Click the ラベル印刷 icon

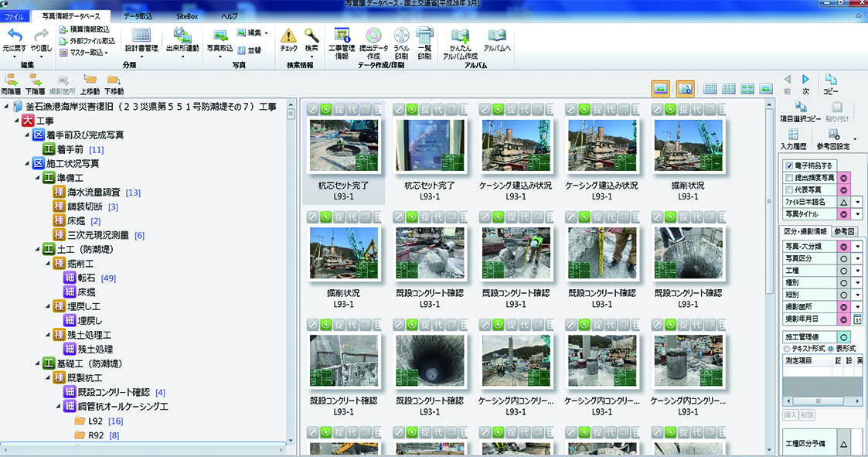[x=401, y=36]
